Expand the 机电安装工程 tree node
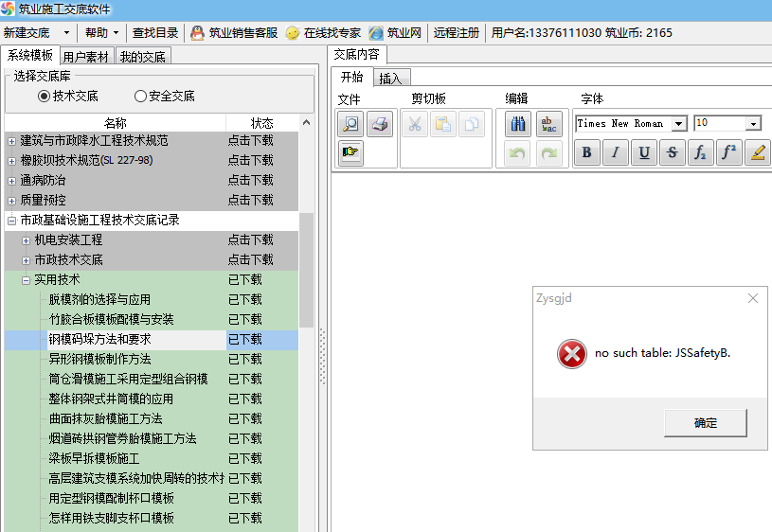Image resolution: width=772 pixels, height=532 pixels. pos(27,240)
